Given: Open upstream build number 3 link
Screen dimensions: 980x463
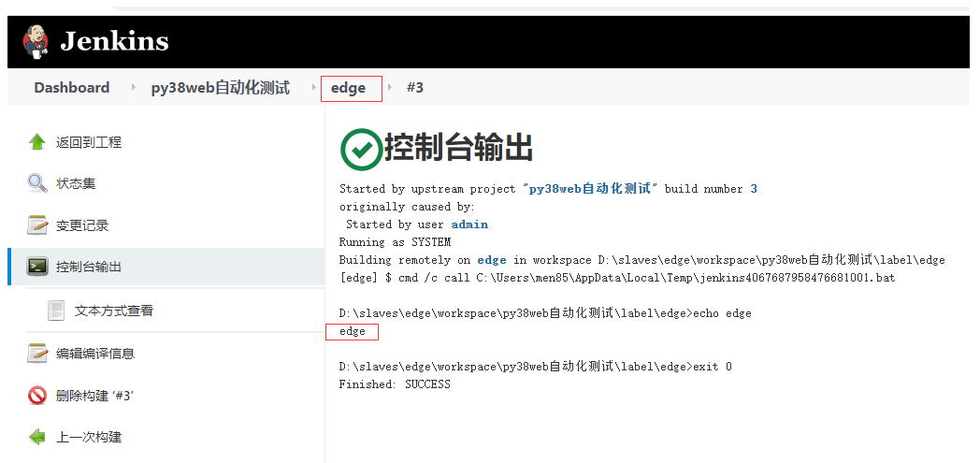Looking at the screenshot, I should (754, 189).
